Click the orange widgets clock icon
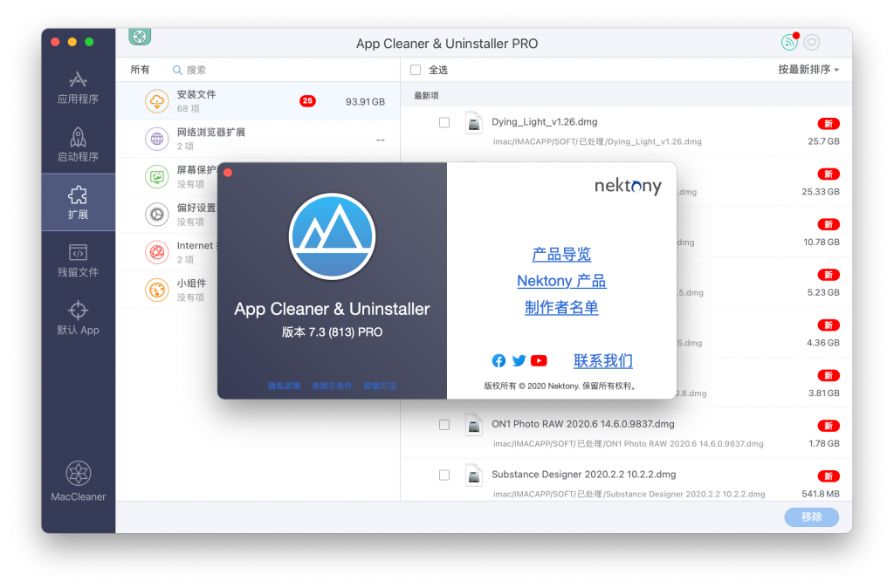Image resolution: width=894 pixels, height=588 pixels. [157, 290]
